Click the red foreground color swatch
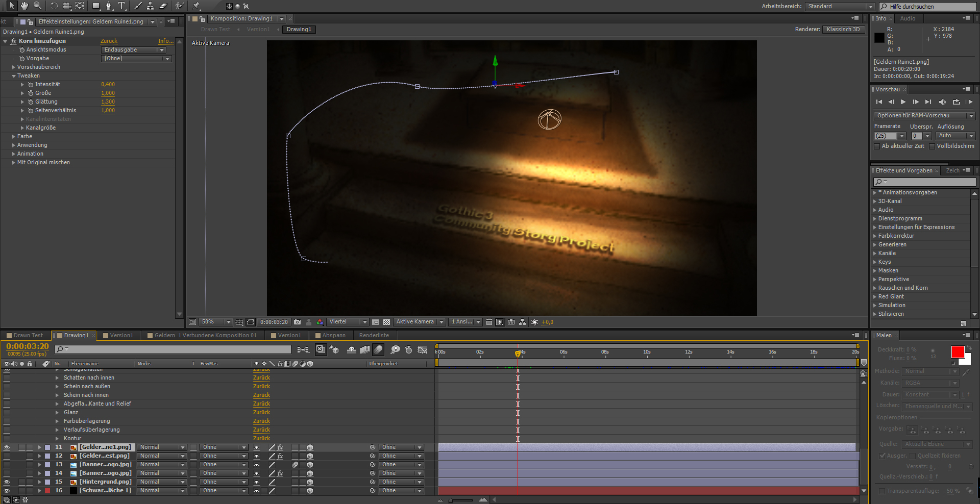 tap(958, 351)
